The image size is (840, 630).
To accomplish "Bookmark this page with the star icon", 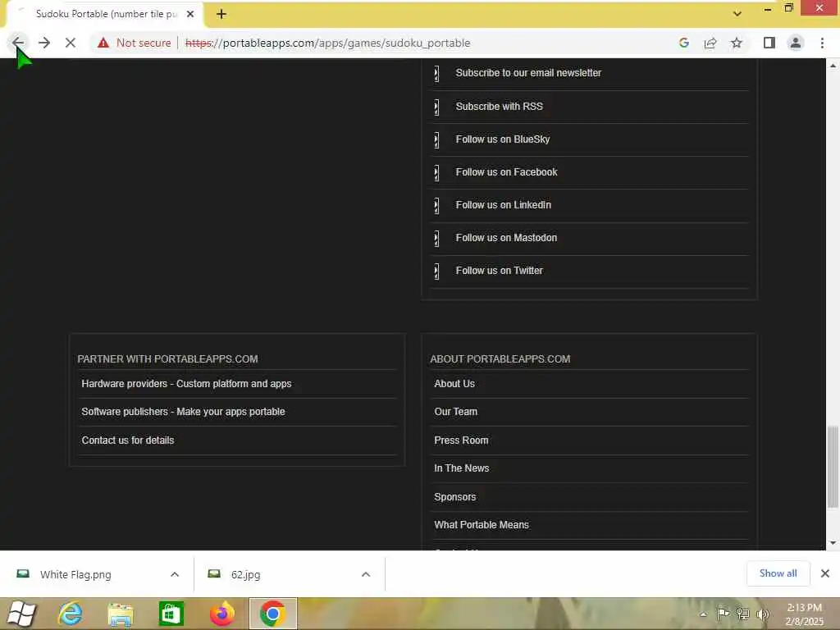I will click(x=737, y=43).
